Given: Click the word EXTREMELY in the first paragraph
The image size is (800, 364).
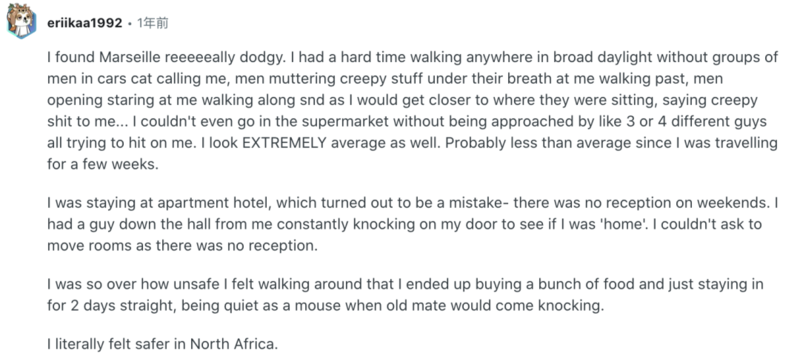Looking at the screenshot, I should click(284, 143).
